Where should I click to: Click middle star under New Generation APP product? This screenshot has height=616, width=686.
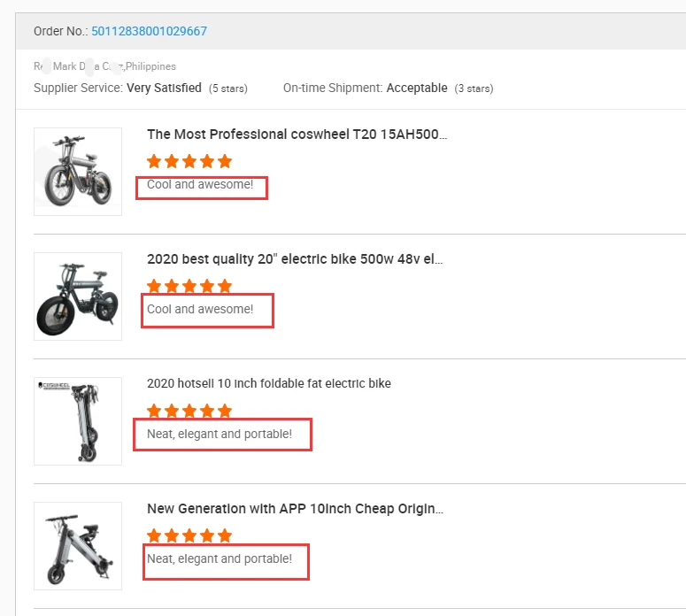[x=189, y=535]
